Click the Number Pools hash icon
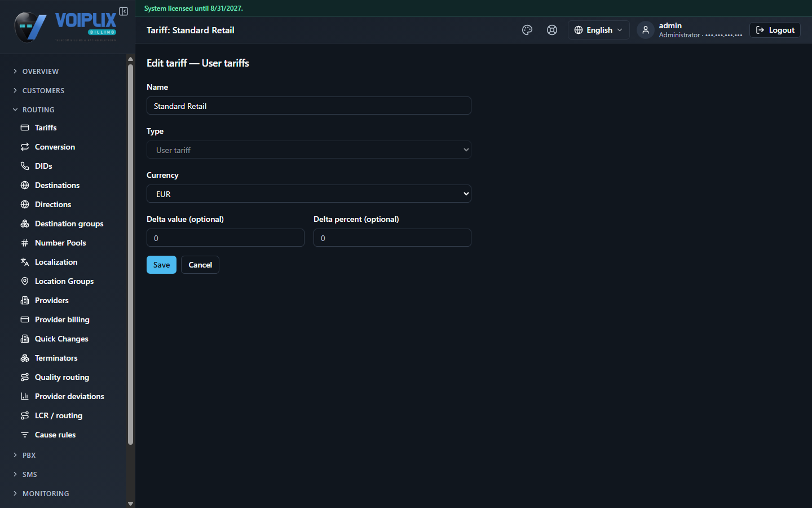 (25, 243)
